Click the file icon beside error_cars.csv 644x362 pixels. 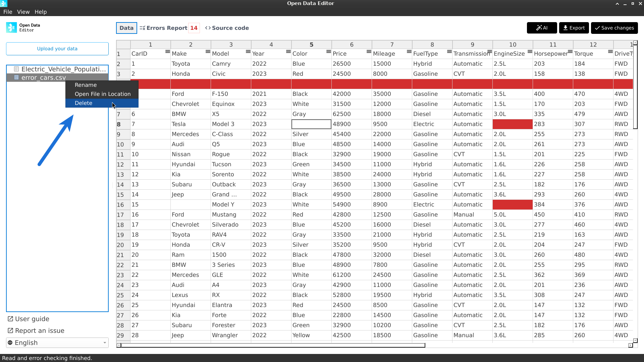(17, 77)
